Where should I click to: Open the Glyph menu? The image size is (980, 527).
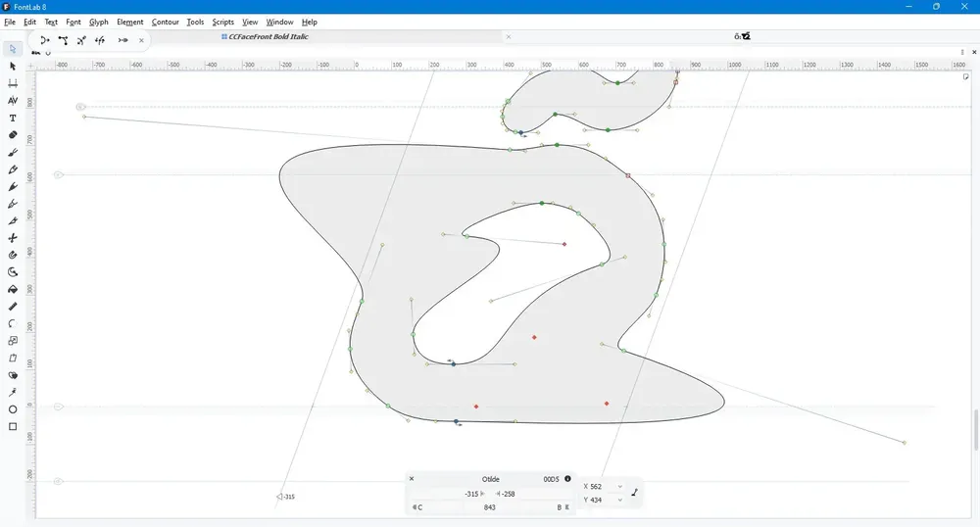point(99,22)
